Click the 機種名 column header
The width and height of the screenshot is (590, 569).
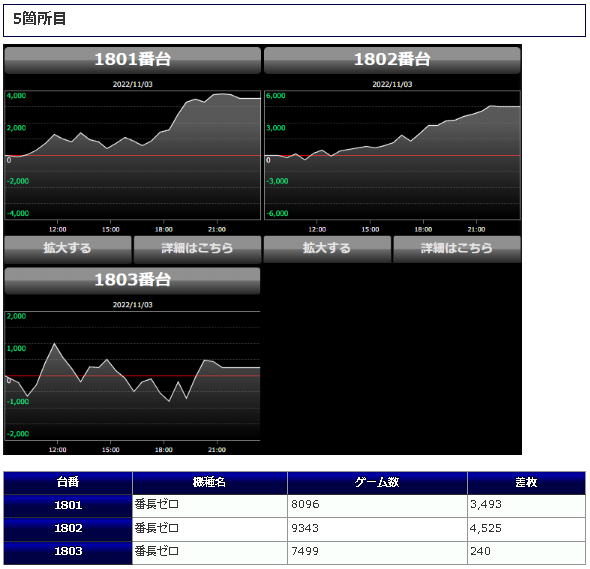pyautogui.click(x=210, y=483)
